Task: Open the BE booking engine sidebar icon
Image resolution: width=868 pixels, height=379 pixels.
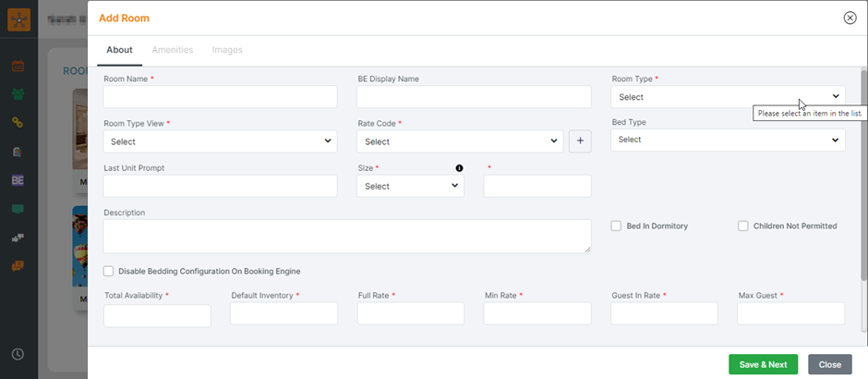Action: point(18,180)
